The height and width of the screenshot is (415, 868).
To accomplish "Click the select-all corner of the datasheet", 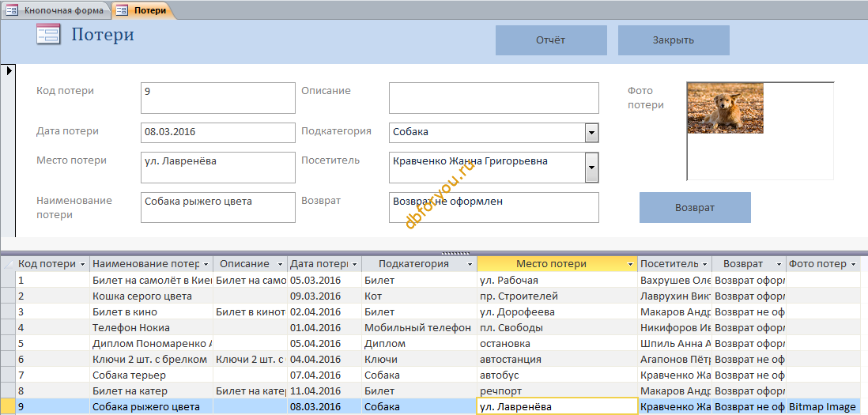I will (8, 265).
